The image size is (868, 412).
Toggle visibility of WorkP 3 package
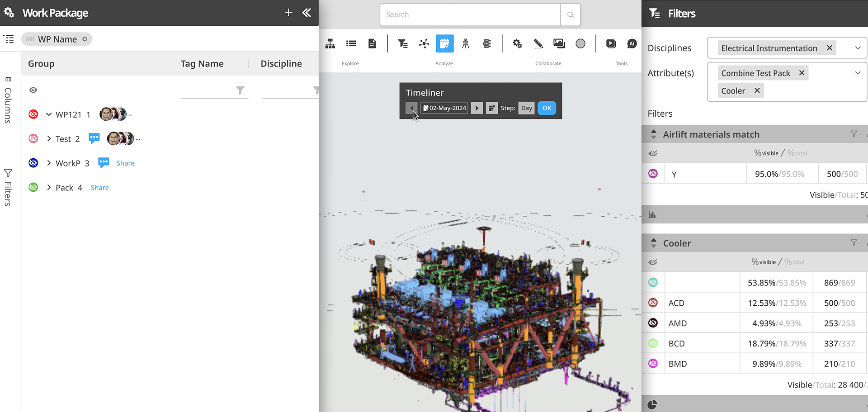pos(33,163)
